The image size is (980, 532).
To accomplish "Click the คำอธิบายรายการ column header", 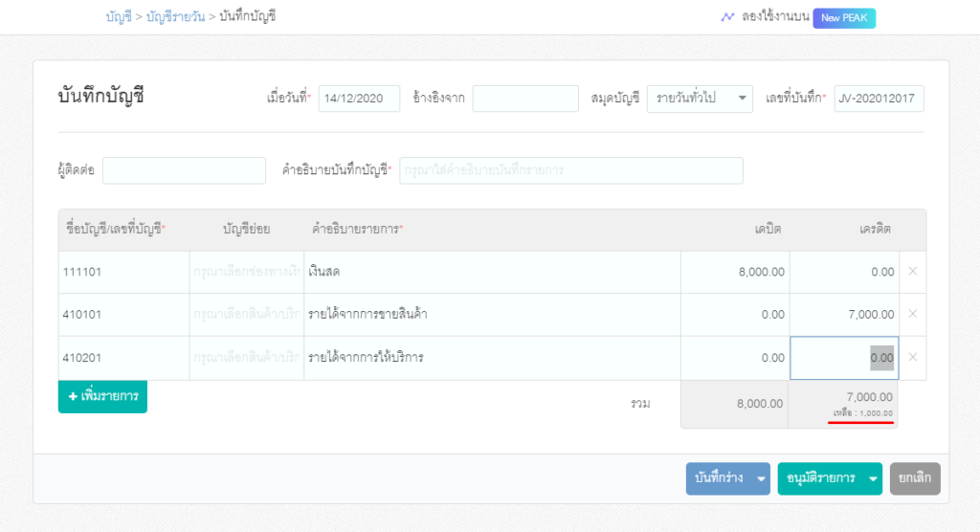I will 357,229.
